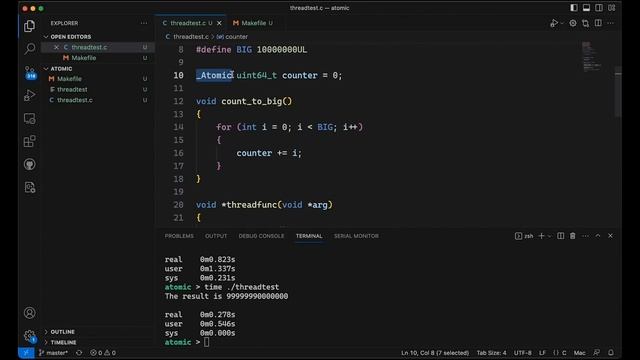
Task: Create a new terminal with plus icon
Action: (542, 236)
